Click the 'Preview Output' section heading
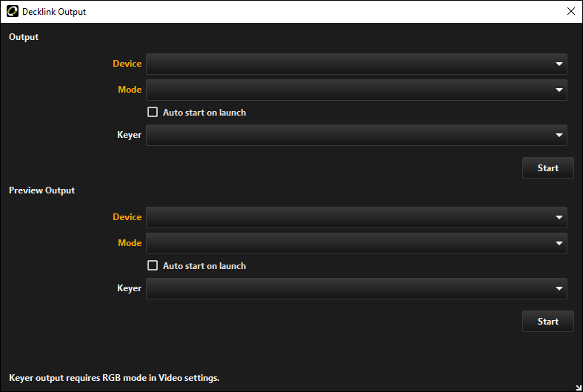This screenshot has width=583, height=392. pyautogui.click(x=41, y=190)
